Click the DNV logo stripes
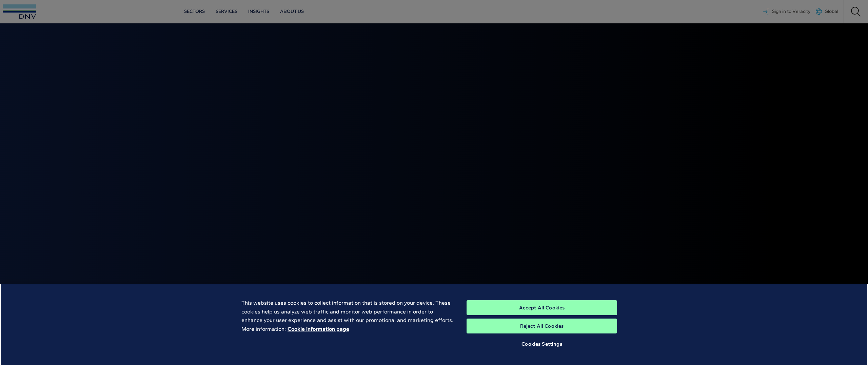The height and width of the screenshot is (366, 868). pyautogui.click(x=19, y=8)
